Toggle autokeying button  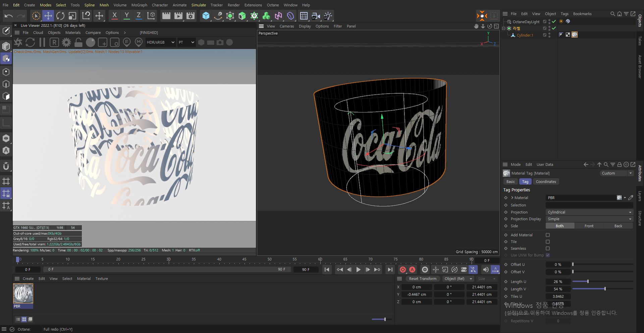tap(412, 270)
